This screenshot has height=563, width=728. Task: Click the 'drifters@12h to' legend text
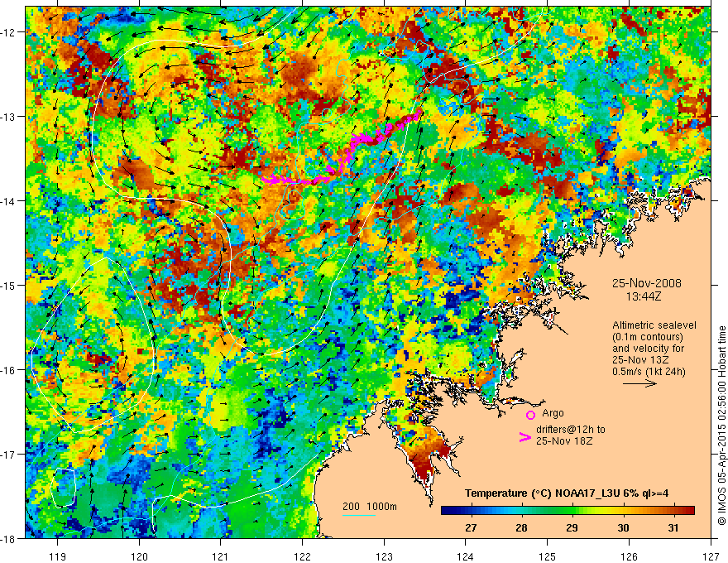(x=571, y=430)
